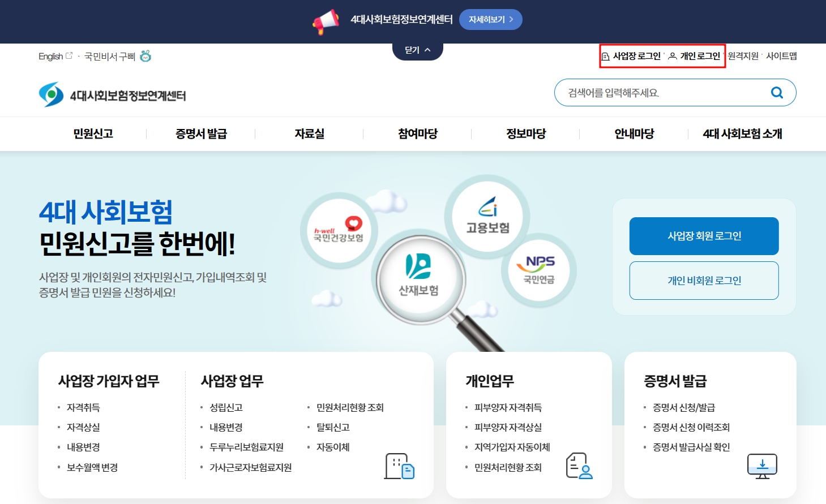The height and width of the screenshot is (504, 826).
Task: Open the 민원신고 menu
Action: [93, 133]
